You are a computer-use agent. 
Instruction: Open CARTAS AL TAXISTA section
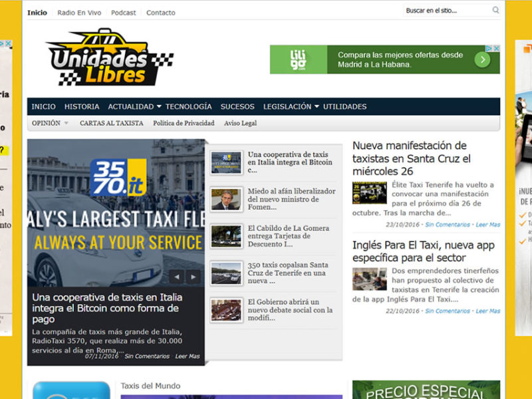[x=111, y=123]
